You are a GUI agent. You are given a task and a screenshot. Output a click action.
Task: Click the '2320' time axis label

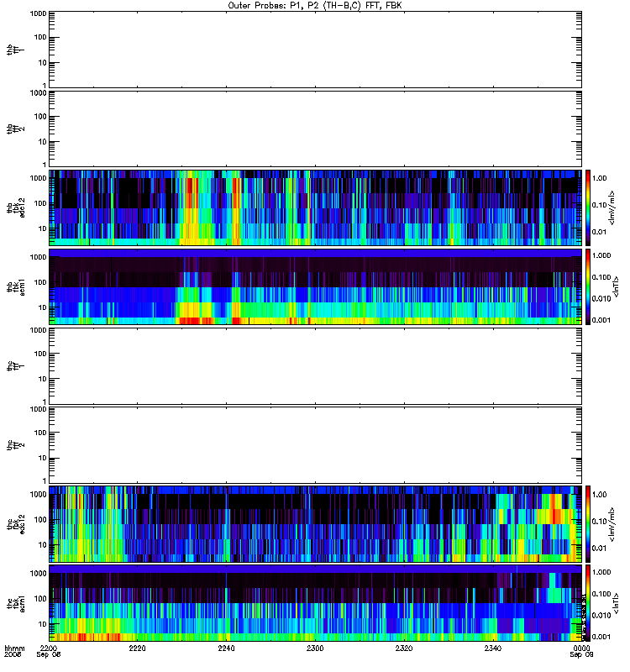(x=404, y=648)
